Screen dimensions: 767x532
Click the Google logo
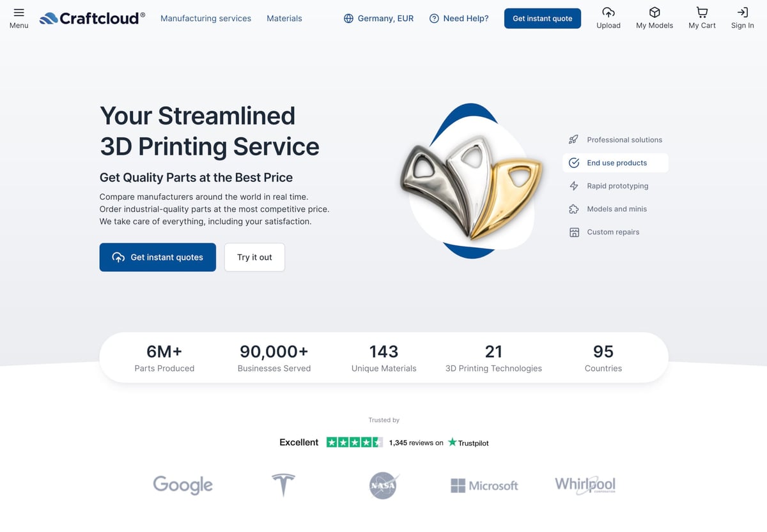183,485
